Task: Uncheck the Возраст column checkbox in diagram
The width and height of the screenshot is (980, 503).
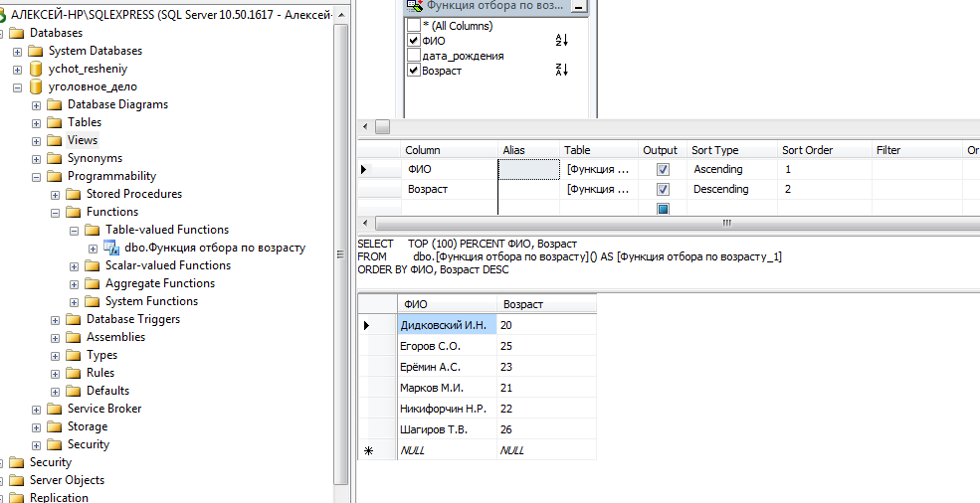Action: tap(414, 71)
